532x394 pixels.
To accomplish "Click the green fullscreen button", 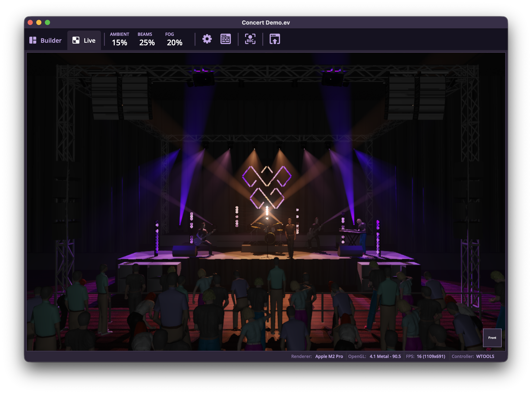I will 47,22.
